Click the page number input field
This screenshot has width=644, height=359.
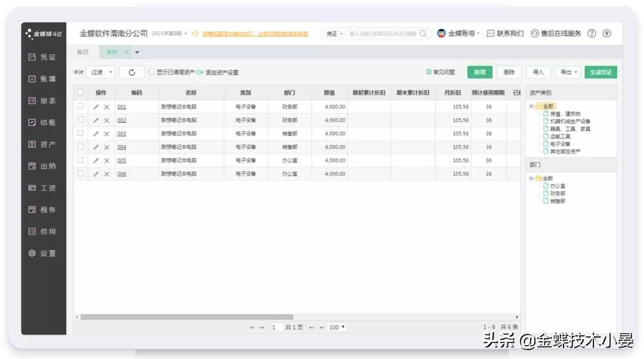(x=275, y=327)
